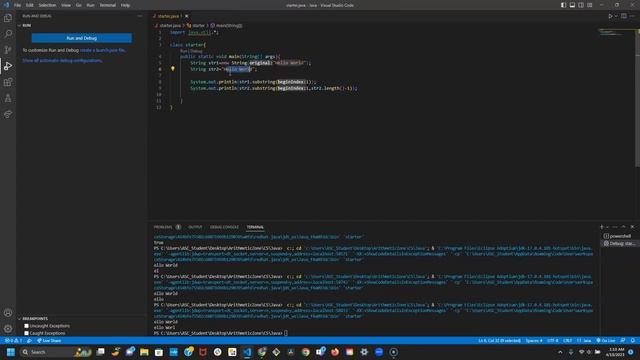
Task: Open Customize Layout icon in title bar
Action: click(x=590, y=5)
